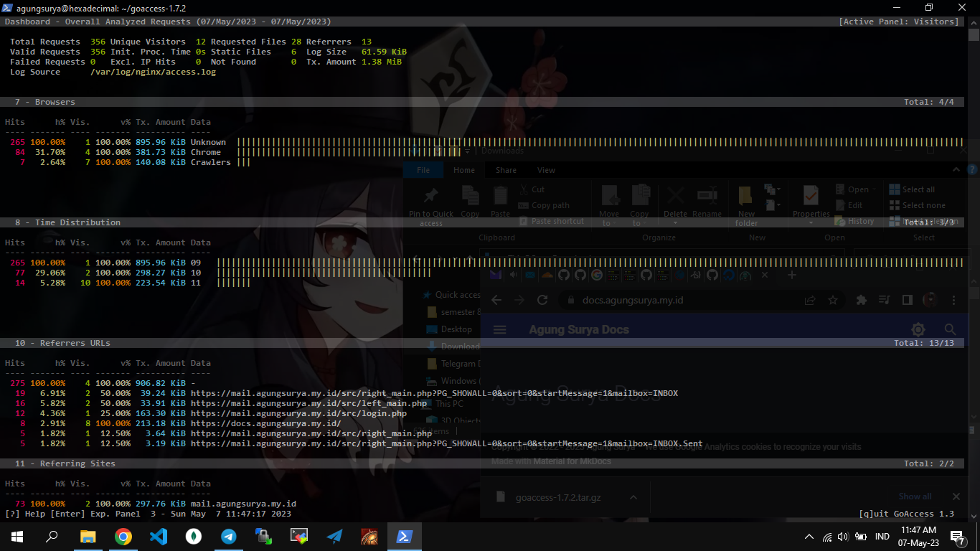Open the notification center with 7 alerts
Image resolution: width=980 pixels, height=551 pixels.
pos(956,536)
